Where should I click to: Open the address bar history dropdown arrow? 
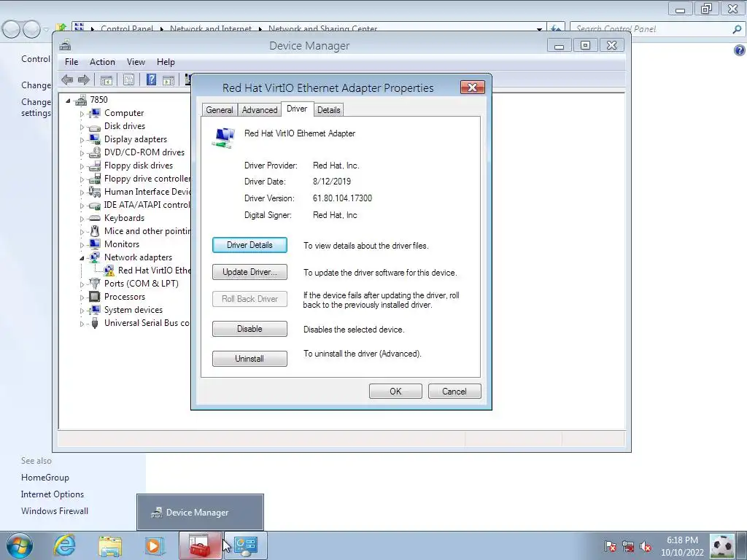coord(539,28)
